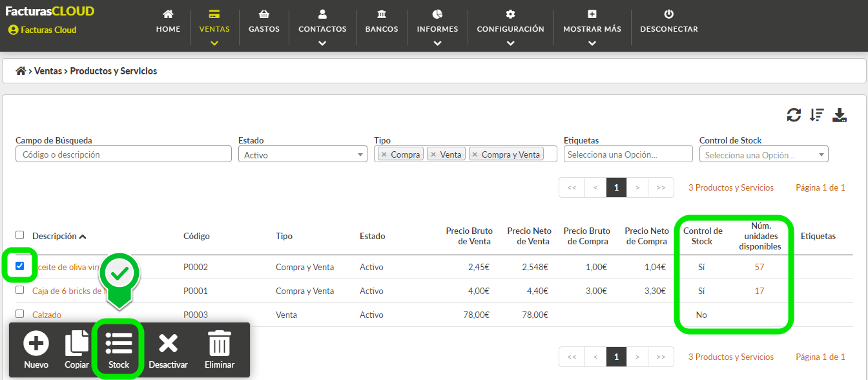Click the Tipo column header
Screen dimensions: 868x380
click(284, 236)
